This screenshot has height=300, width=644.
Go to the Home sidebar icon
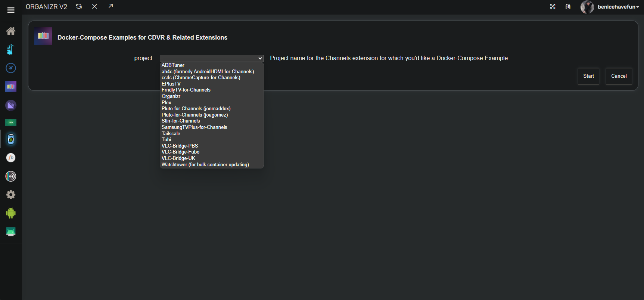(x=11, y=31)
